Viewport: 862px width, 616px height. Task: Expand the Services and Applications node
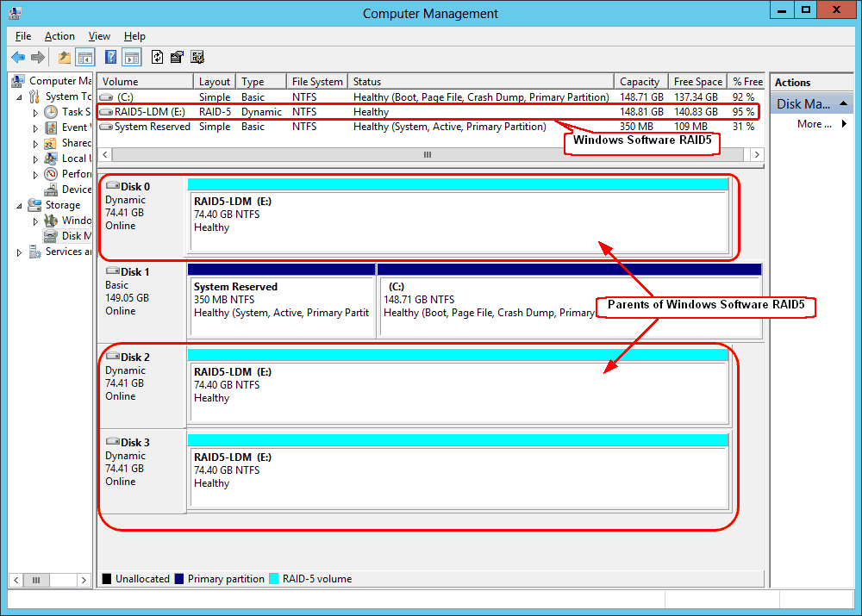(20, 252)
